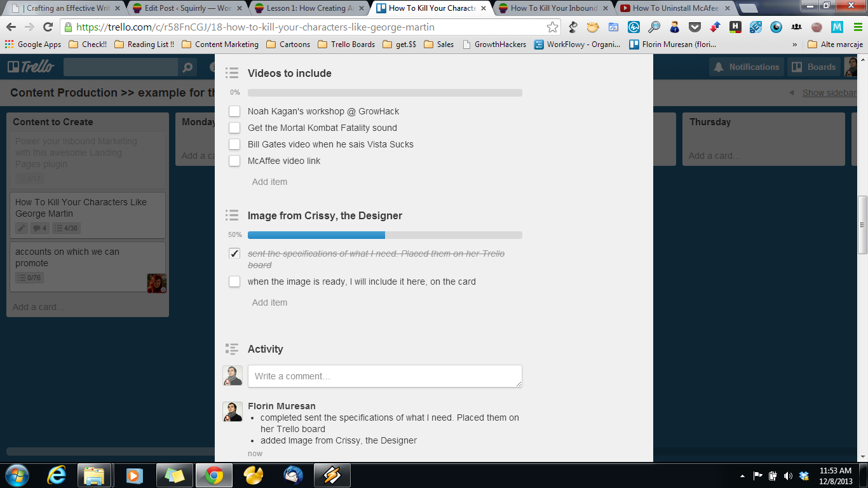Click Add item under Videos to include
This screenshot has width=868, height=488.
[269, 182]
